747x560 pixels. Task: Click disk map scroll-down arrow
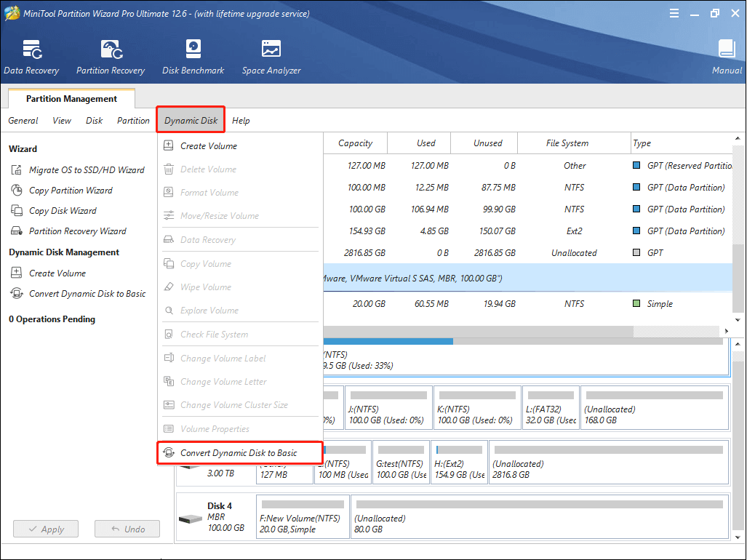click(738, 537)
